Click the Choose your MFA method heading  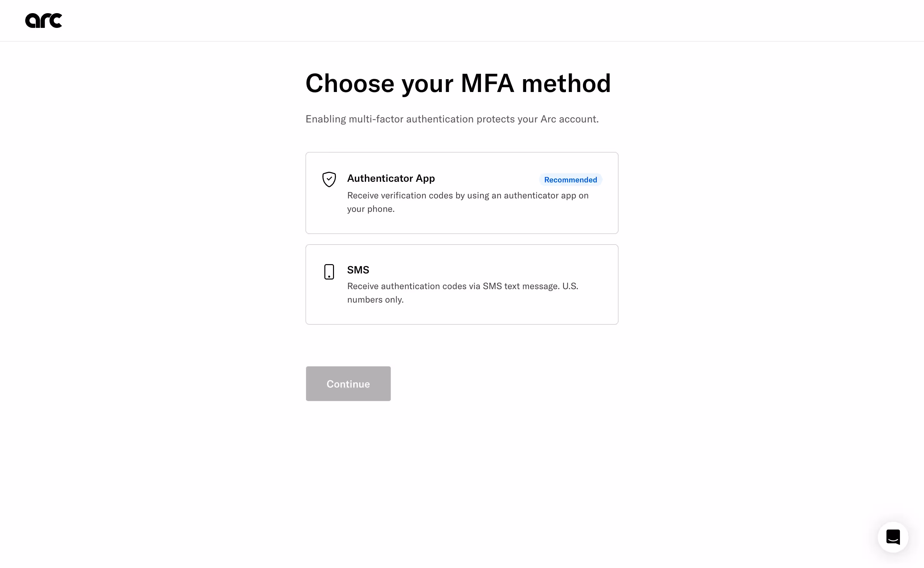(x=458, y=83)
